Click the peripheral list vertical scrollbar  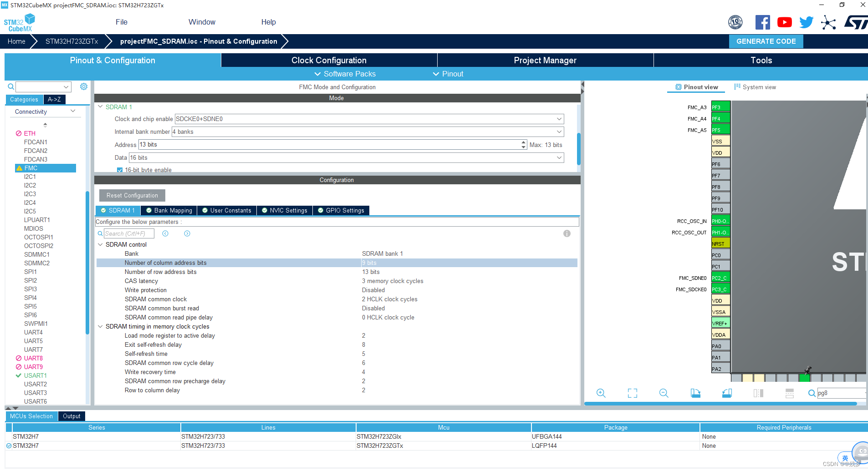pos(87,263)
